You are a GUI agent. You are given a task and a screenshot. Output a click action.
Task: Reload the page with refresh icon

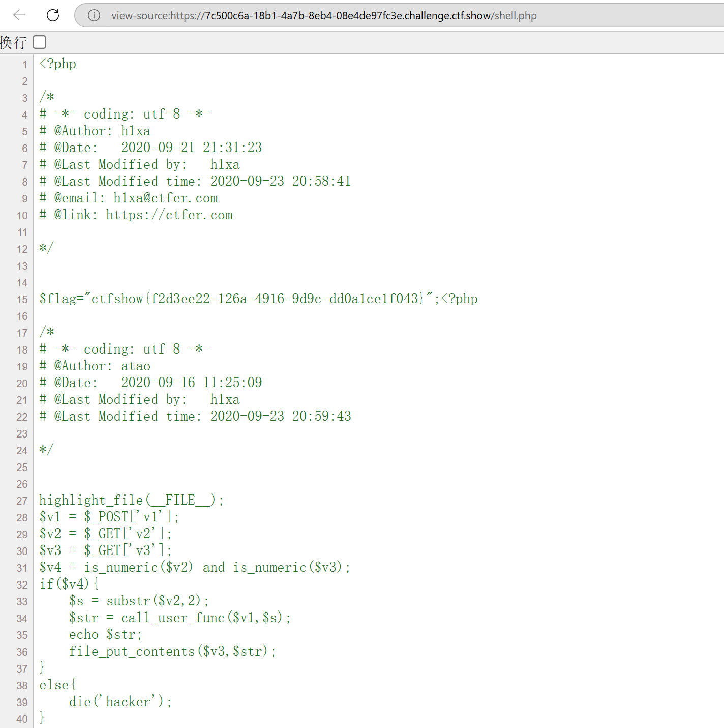(x=53, y=15)
